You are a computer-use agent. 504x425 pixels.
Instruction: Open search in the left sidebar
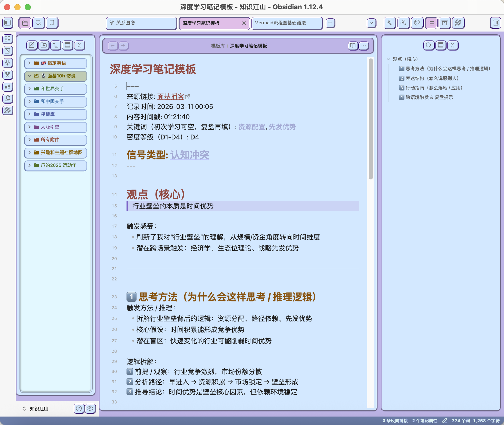(x=38, y=23)
